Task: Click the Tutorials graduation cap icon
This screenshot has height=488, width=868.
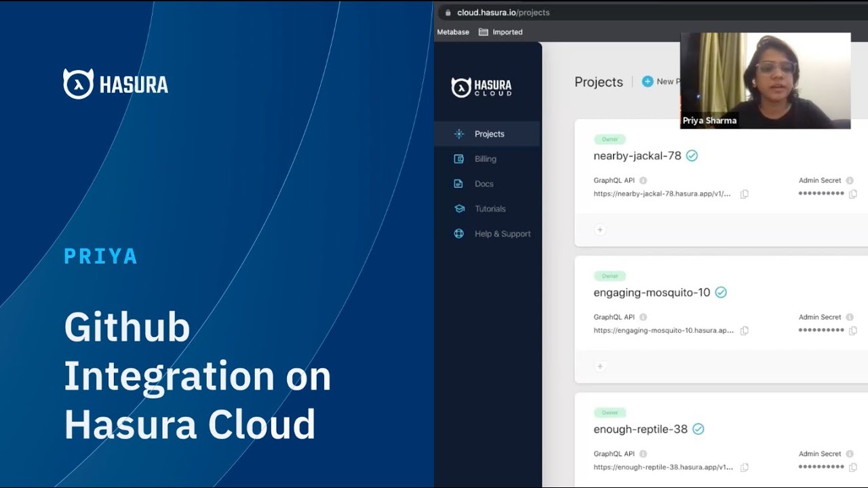Action: 459,209
